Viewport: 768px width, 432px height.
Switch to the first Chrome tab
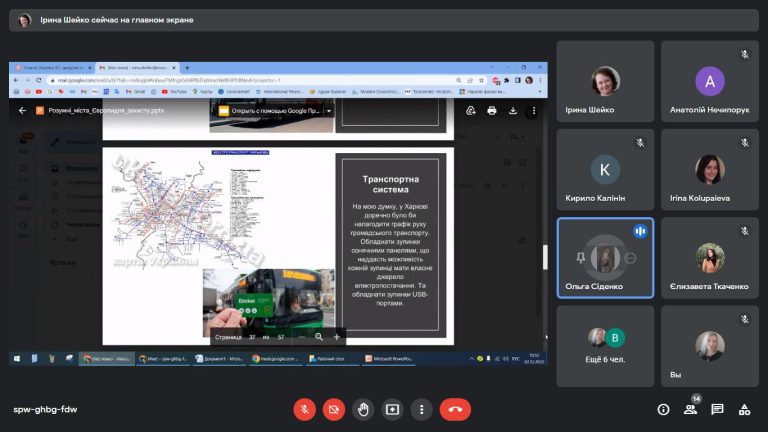(x=52, y=68)
